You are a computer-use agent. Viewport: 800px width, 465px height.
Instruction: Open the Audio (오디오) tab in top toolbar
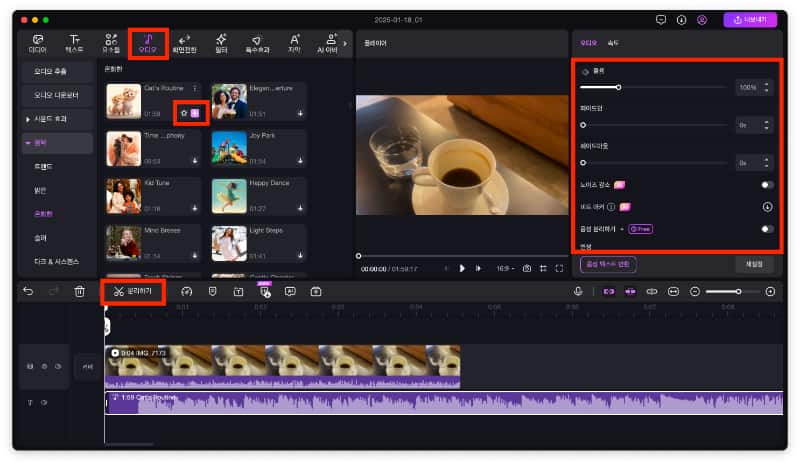[147, 43]
